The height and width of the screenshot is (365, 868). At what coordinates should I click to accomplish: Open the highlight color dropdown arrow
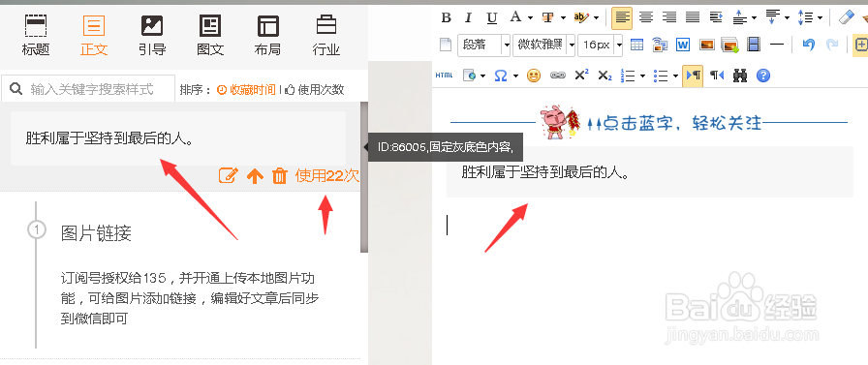(x=596, y=17)
